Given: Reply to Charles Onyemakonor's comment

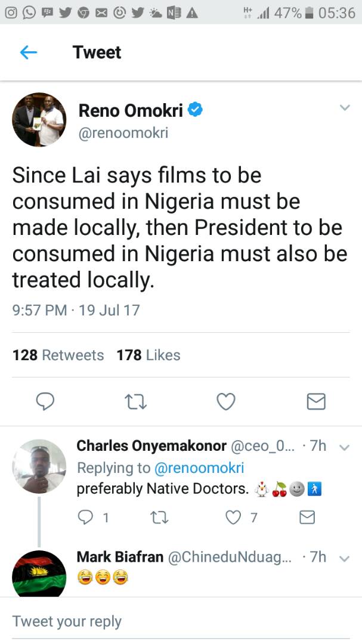Looking at the screenshot, I should click(86, 518).
